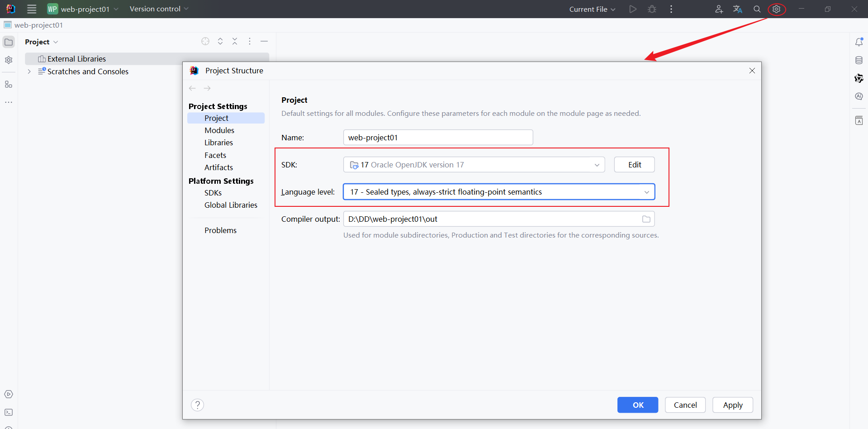The width and height of the screenshot is (868, 429).
Task: Open the SDK dropdown showing Oracle OpenJDK 17
Action: pyautogui.click(x=597, y=164)
